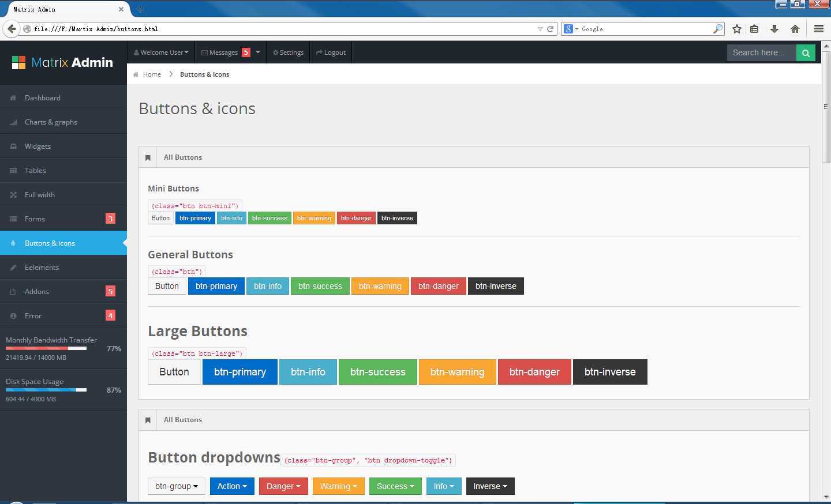
Task: Open the green Success dropdown
Action: [395, 486]
